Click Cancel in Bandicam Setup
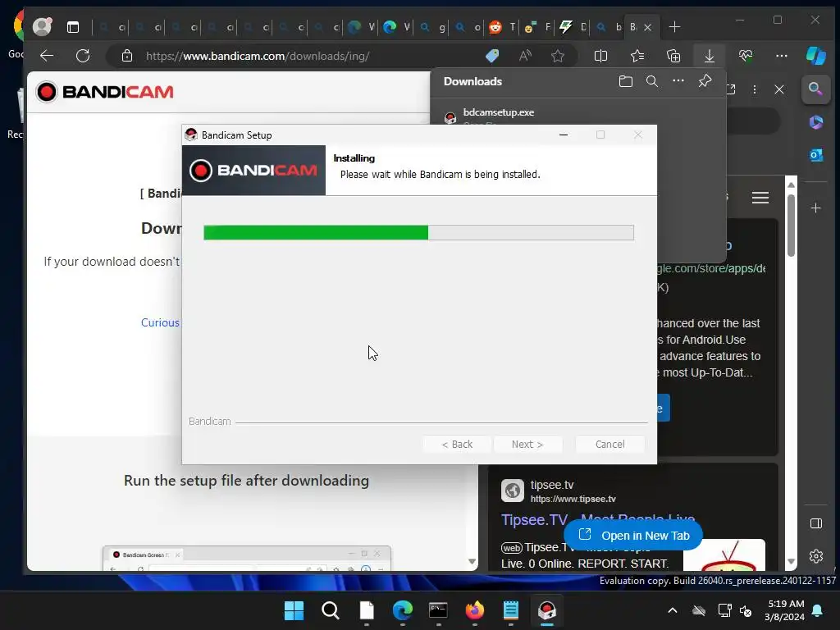 pyautogui.click(x=609, y=444)
